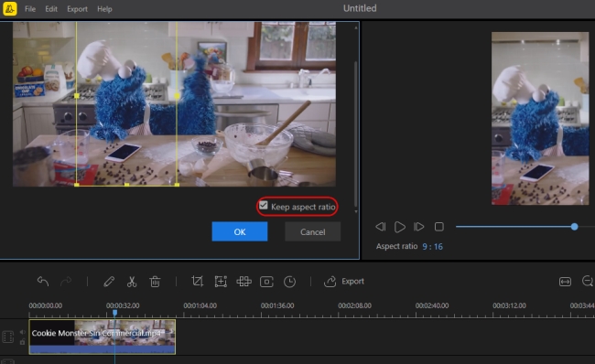This screenshot has width=595, height=364.
Task: Click the fit timeline to width icon
Action: 565,282
